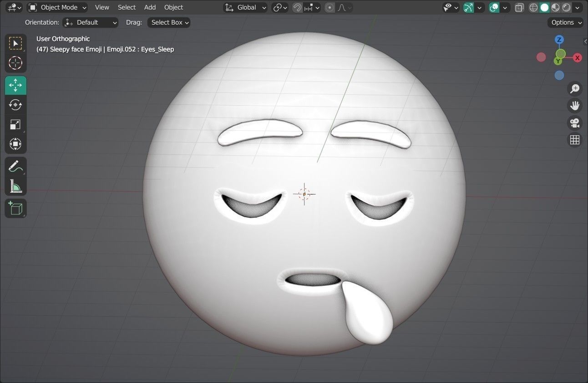The image size is (588, 383).
Task: Open Orientation Default dropdown
Action: 90,22
